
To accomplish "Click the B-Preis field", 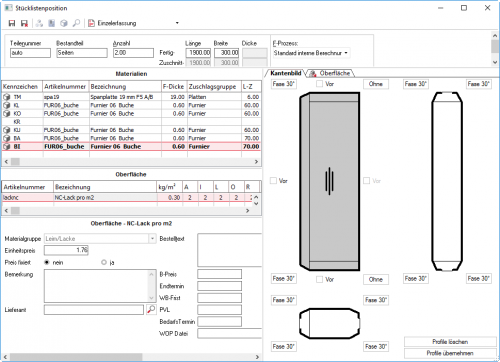I will point(220,274).
